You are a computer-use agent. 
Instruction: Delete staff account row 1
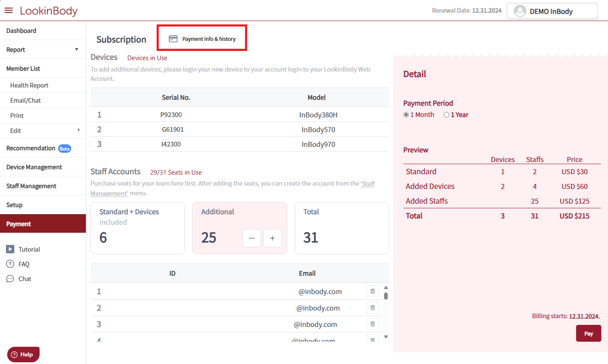pyautogui.click(x=373, y=291)
